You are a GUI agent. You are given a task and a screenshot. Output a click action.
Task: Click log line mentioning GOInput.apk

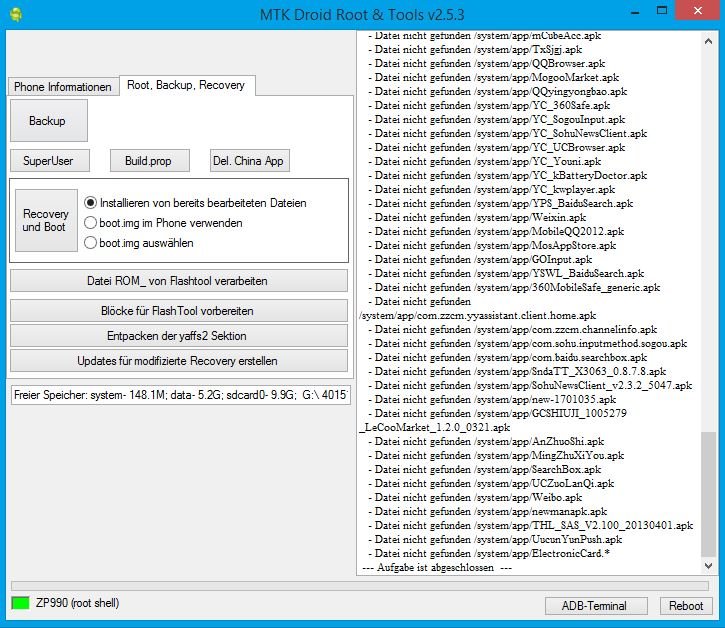click(x=480, y=259)
